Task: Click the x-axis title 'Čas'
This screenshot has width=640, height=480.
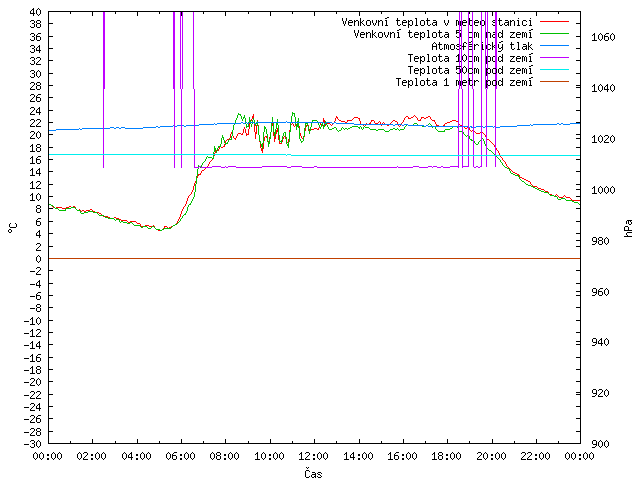Action: click(x=313, y=473)
